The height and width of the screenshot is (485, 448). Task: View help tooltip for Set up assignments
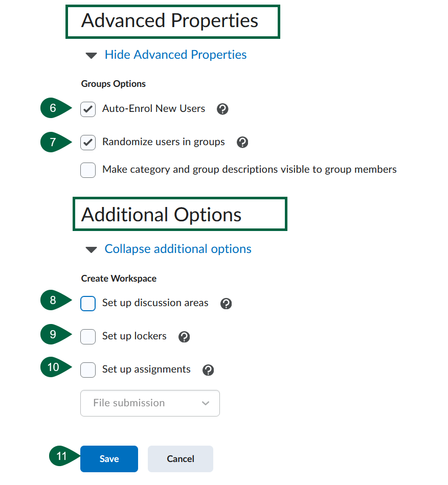(208, 369)
